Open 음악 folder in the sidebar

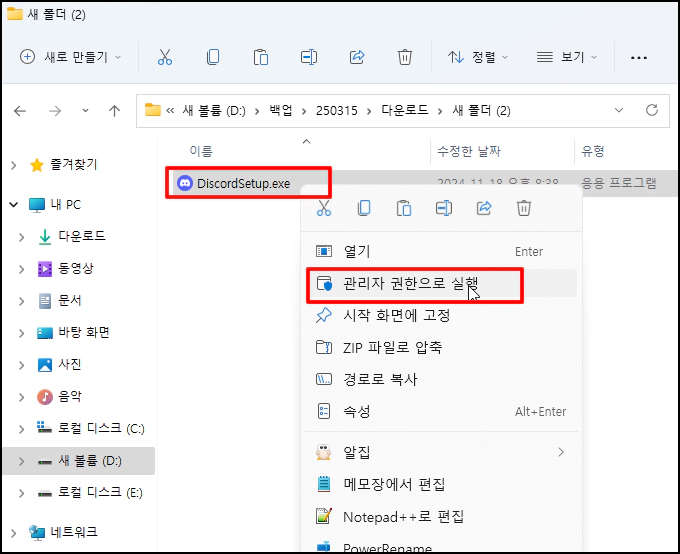click(70, 397)
